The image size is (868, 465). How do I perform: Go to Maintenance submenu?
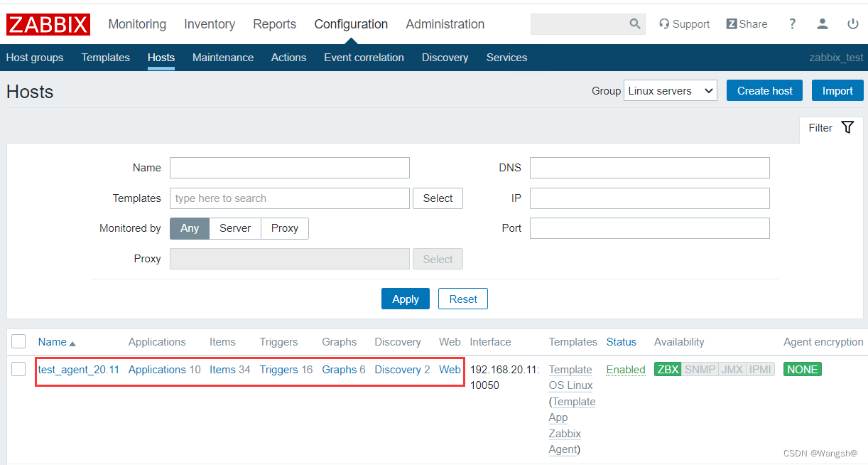tap(223, 58)
